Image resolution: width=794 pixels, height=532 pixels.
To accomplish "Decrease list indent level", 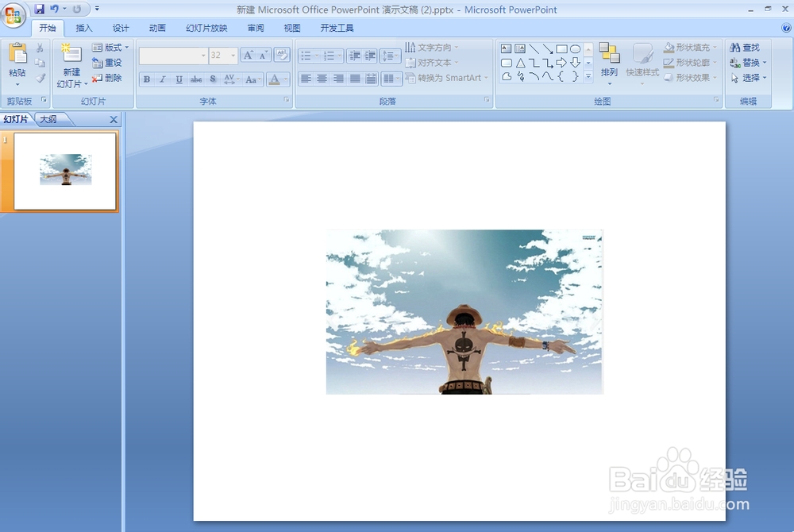I will (x=354, y=56).
